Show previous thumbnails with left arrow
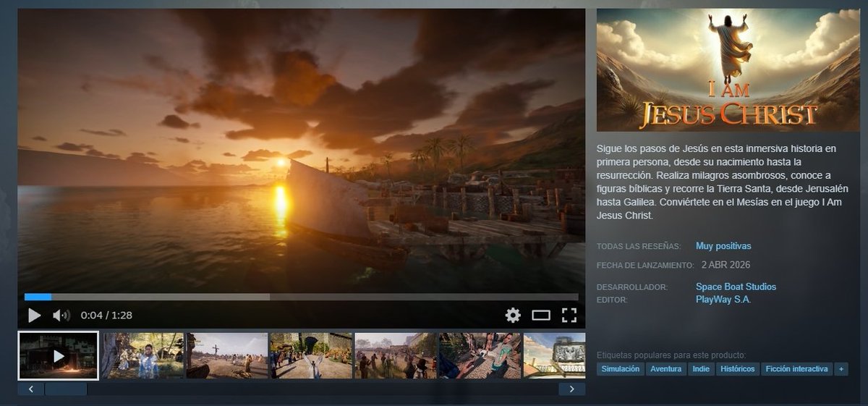The image size is (868, 406). click(x=31, y=389)
